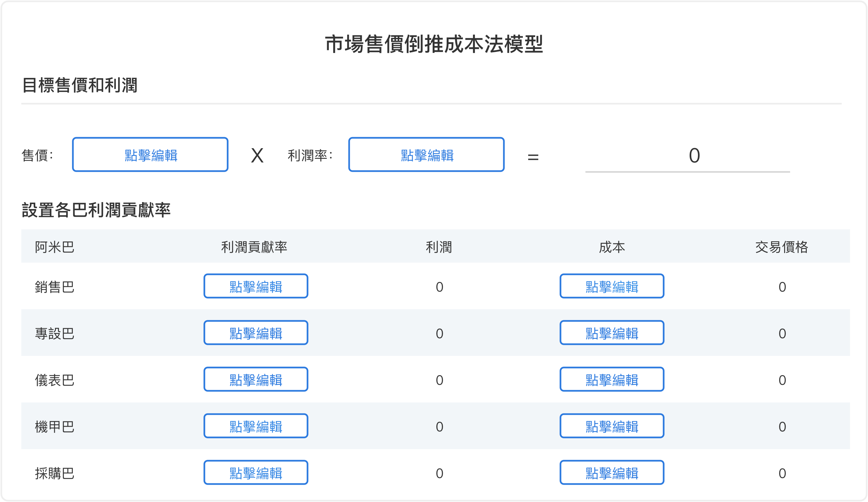Click 專設巴 交易價格 value 0

click(782, 334)
